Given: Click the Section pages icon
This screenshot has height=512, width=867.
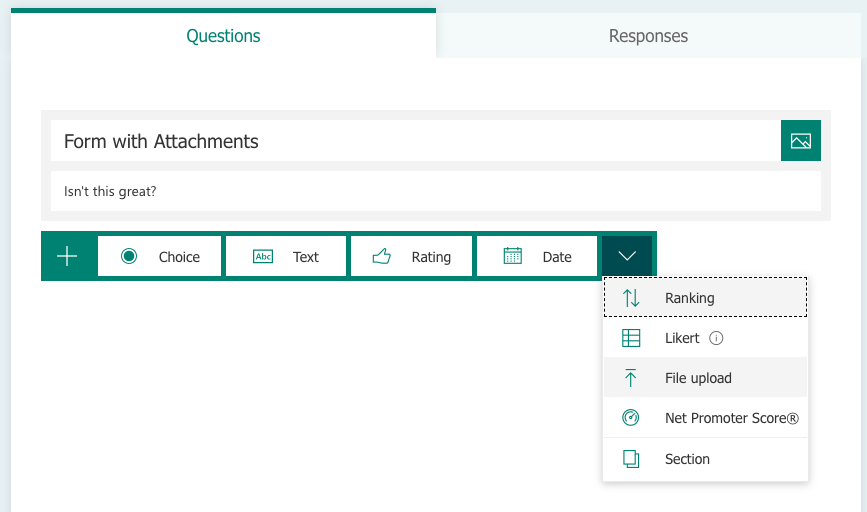Looking at the screenshot, I should pos(631,459).
